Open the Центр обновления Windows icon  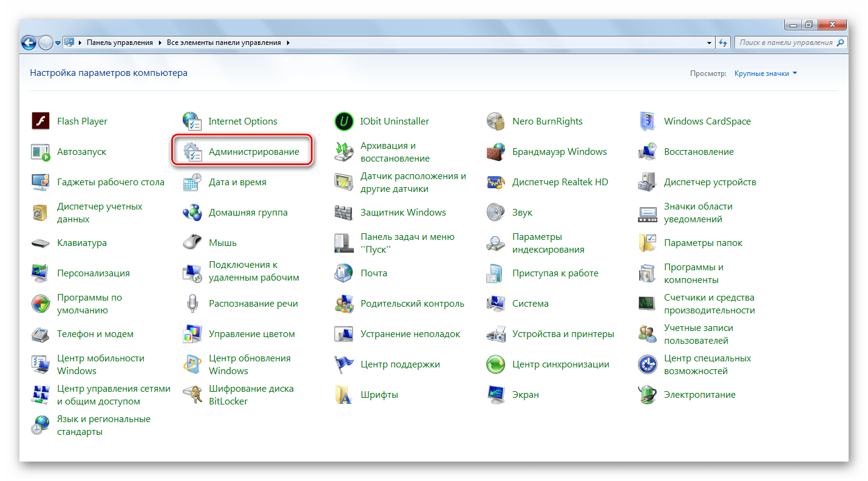[x=192, y=364]
